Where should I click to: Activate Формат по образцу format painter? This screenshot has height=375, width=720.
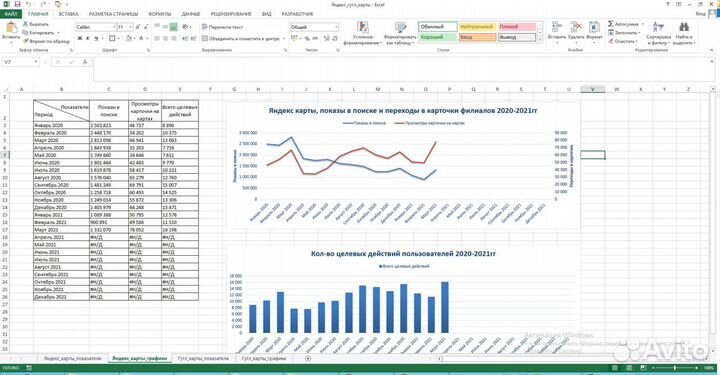tap(46, 41)
